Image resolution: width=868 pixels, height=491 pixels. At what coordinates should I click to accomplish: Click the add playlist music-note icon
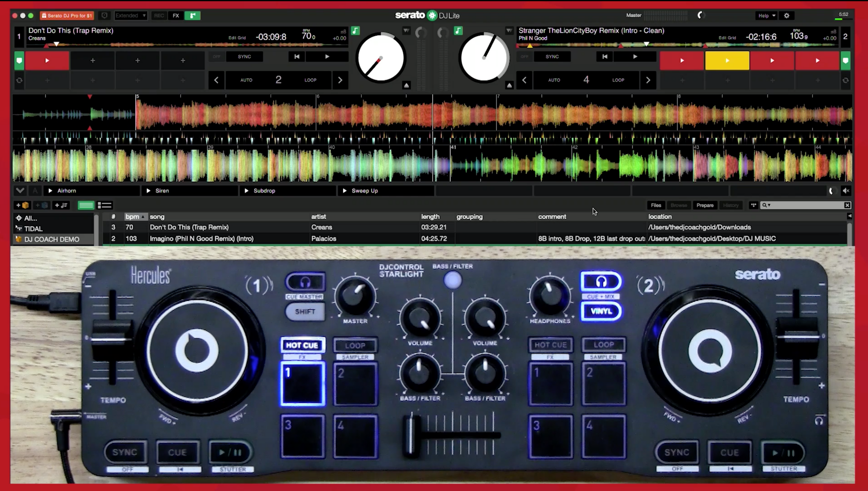coord(61,205)
